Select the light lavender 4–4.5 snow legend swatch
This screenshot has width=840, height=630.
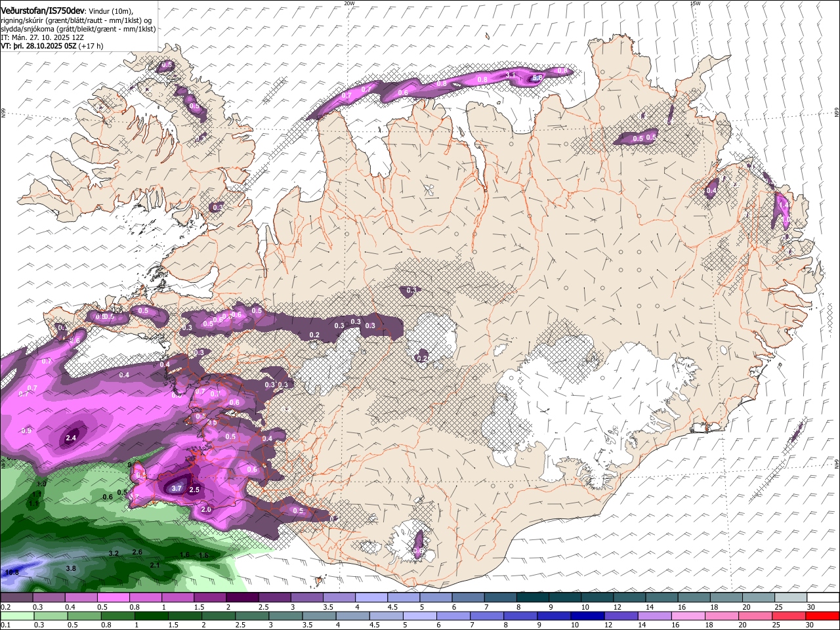pos(370,598)
